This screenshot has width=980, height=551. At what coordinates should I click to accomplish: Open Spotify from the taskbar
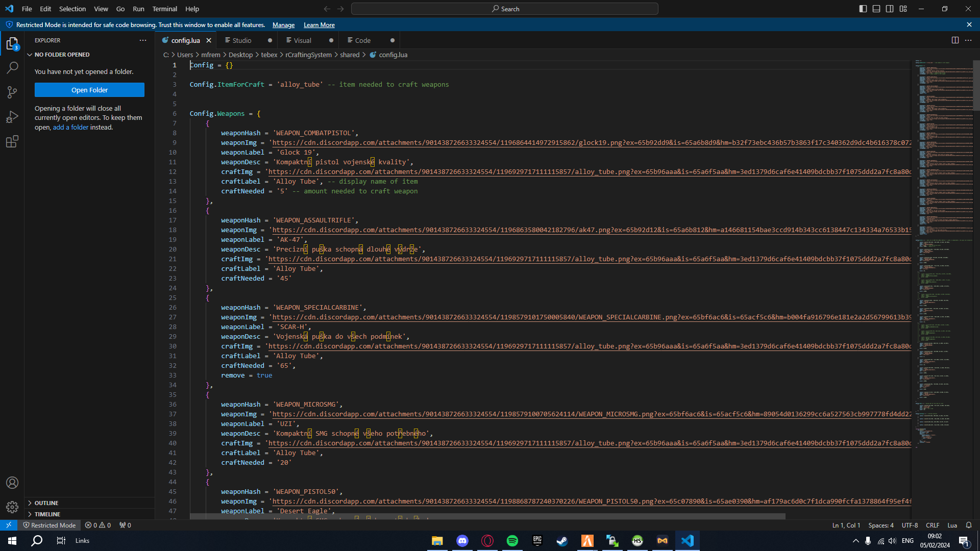point(512,540)
